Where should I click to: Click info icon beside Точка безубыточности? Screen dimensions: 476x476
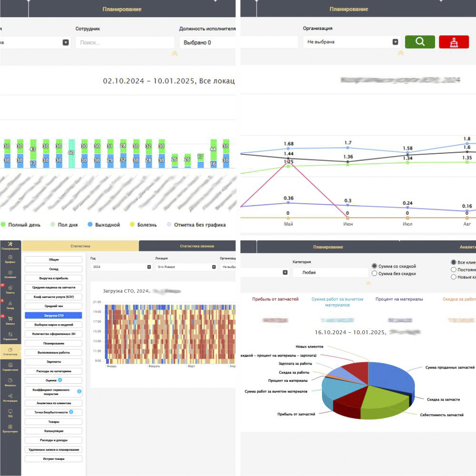coord(70,412)
